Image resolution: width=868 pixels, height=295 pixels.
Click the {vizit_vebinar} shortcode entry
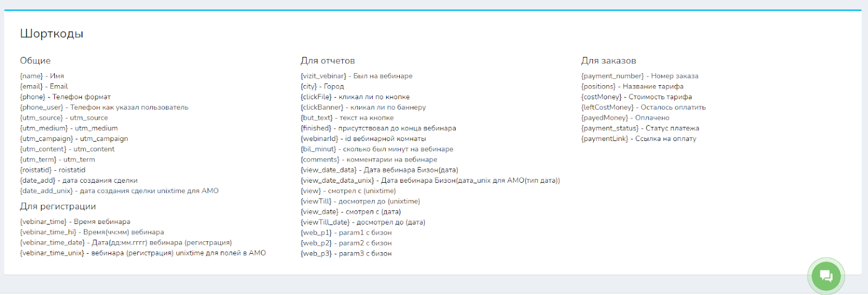pyautogui.click(x=356, y=76)
